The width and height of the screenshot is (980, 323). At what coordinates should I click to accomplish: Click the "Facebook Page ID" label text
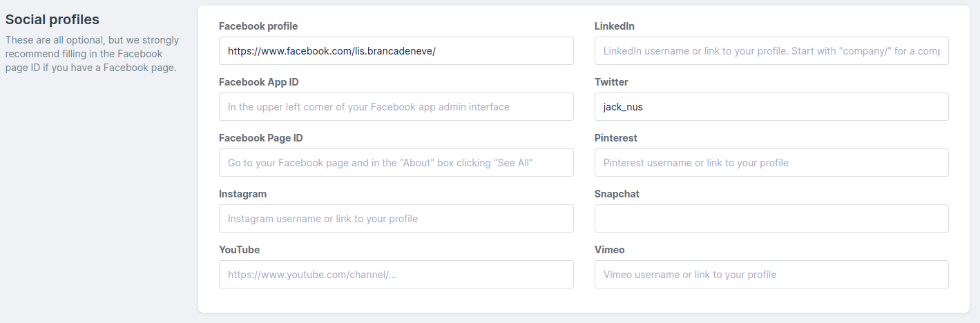tap(261, 138)
